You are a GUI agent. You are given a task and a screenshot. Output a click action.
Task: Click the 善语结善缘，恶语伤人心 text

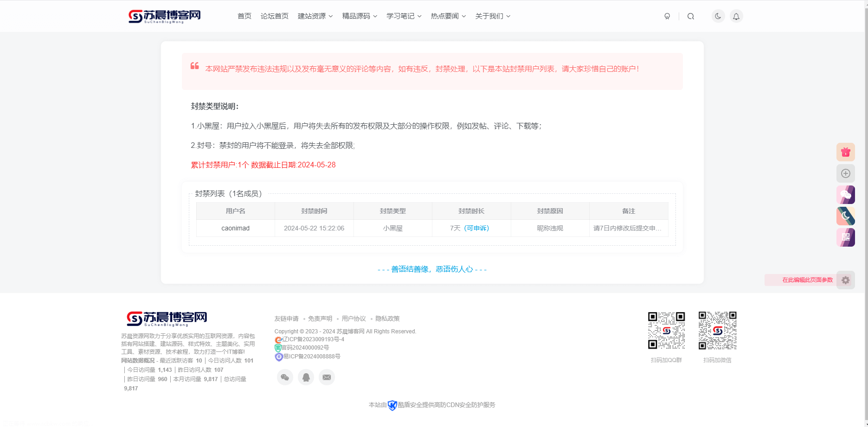click(432, 269)
